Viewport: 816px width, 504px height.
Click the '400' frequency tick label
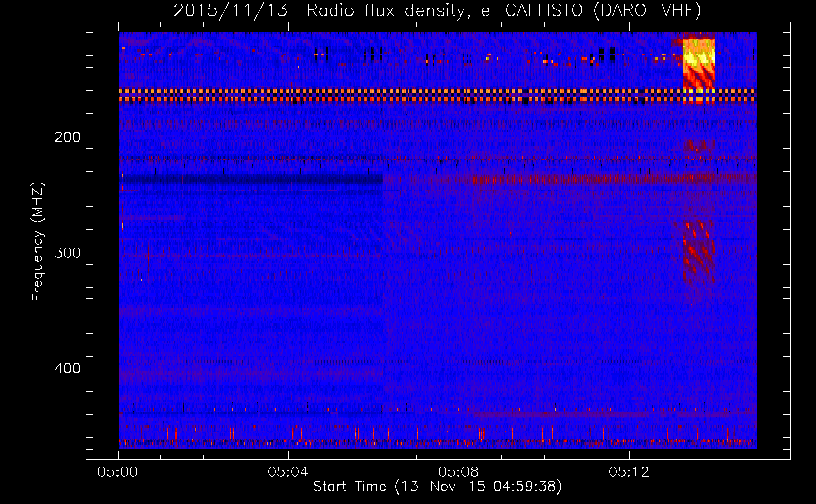click(67, 368)
